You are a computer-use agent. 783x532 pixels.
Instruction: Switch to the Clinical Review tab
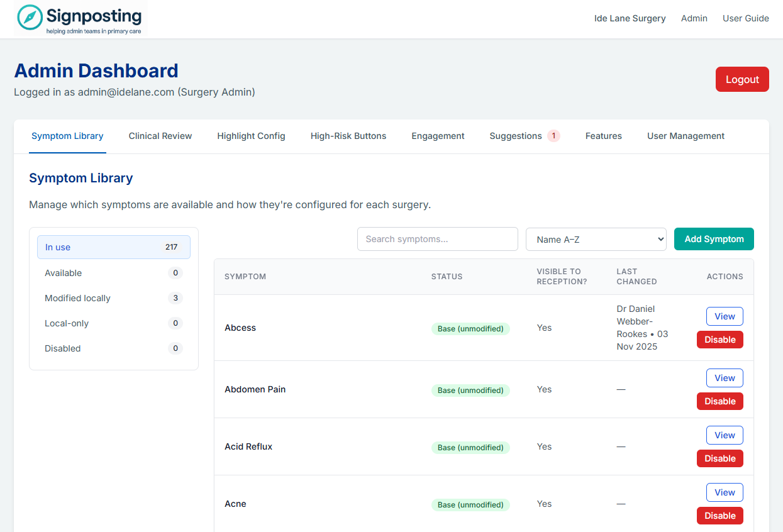160,136
